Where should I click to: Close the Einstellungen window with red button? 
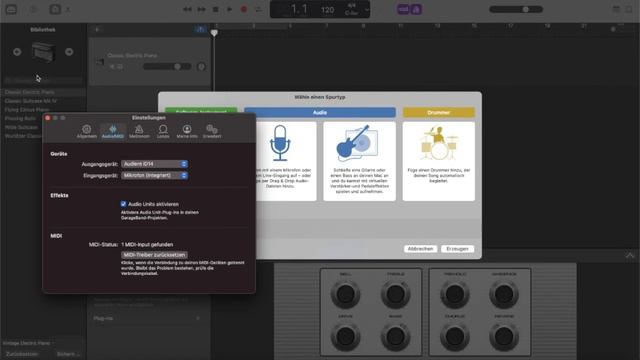pyautogui.click(x=48, y=118)
